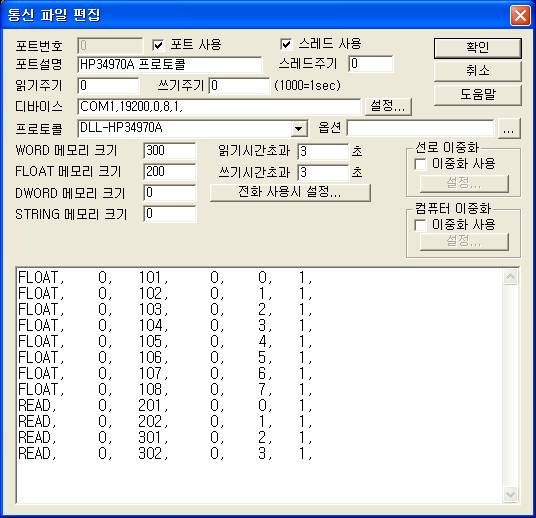
Task: Enable 이중화 사용 under 컴퓨터 이중화
Action: point(420,225)
